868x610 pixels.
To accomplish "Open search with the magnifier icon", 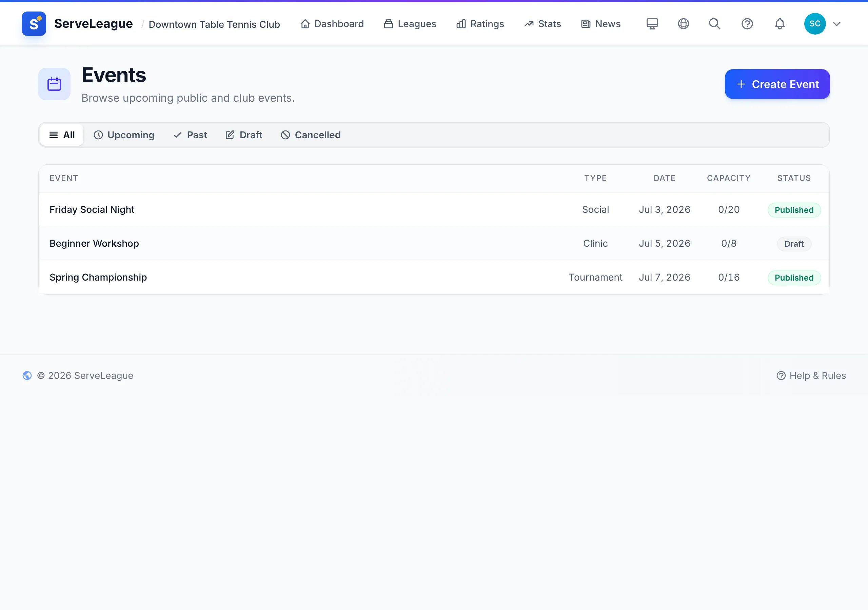I will (x=714, y=24).
